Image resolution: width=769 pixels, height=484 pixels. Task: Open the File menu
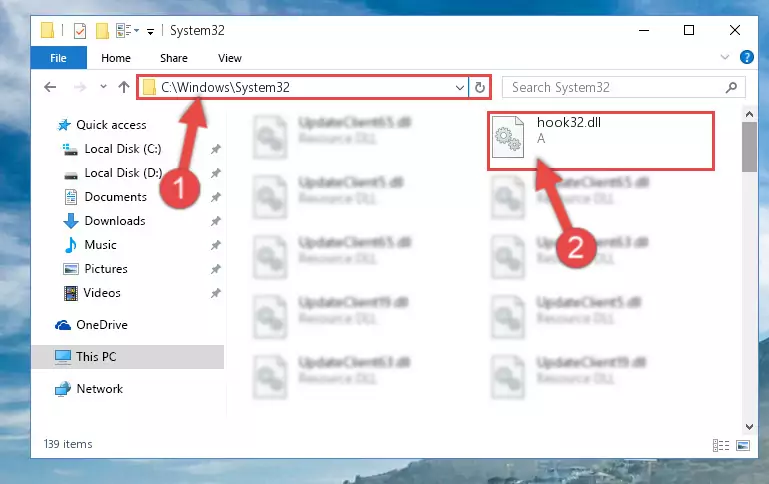click(58, 58)
